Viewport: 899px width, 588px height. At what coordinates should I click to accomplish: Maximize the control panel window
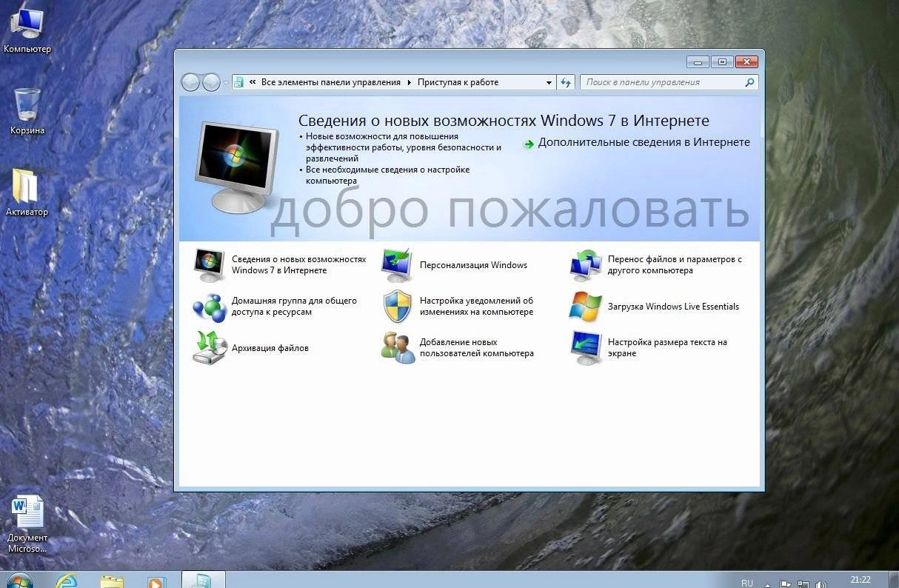(x=722, y=62)
